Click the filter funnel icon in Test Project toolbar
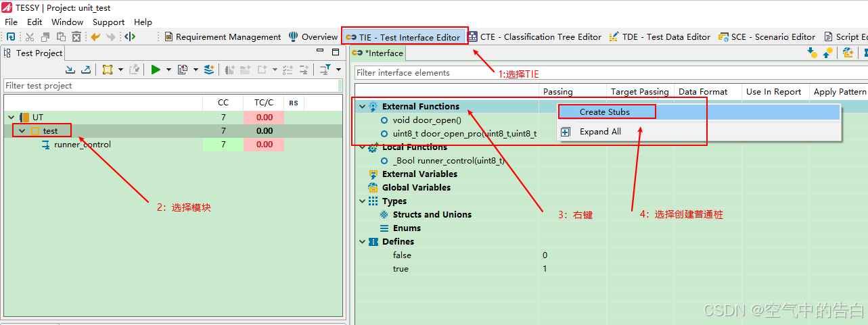The width and height of the screenshot is (868, 325). (325, 69)
